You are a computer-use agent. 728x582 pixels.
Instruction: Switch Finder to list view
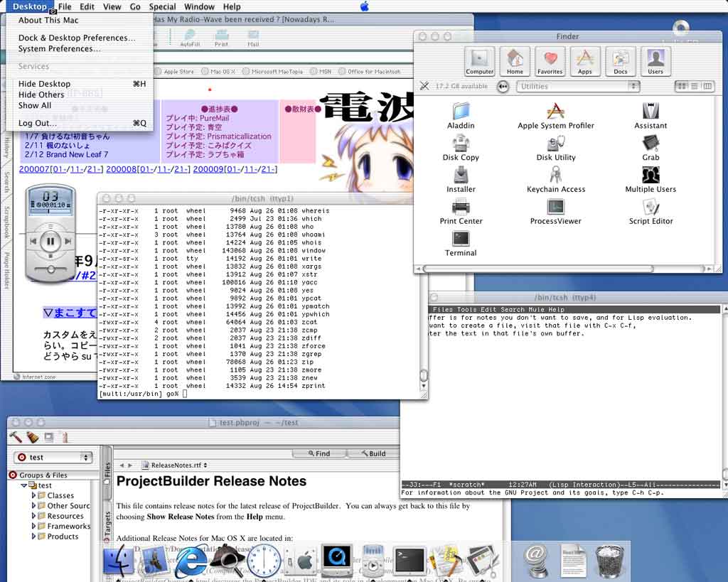click(x=694, y=86)
